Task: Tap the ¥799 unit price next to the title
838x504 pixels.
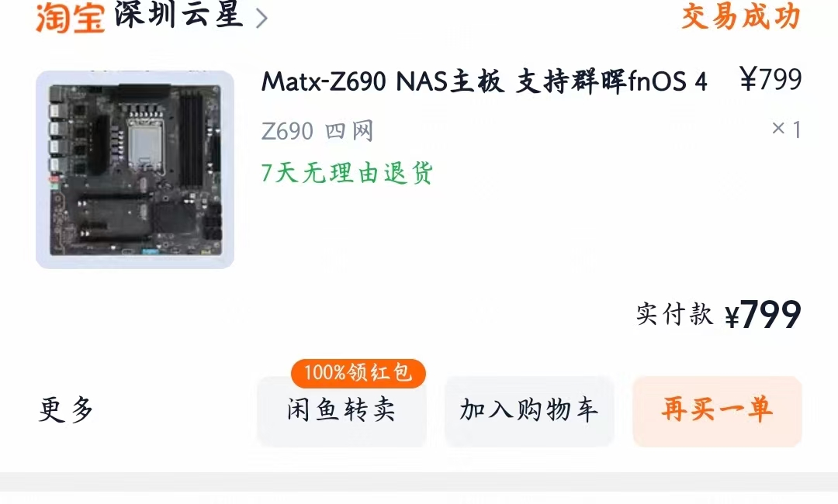Action: click(x=770, y=80)
